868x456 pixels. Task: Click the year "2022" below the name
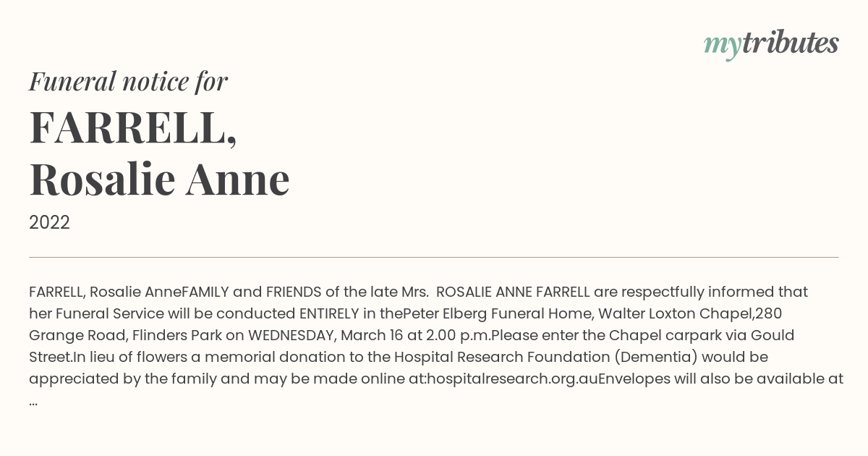(49, 222)
